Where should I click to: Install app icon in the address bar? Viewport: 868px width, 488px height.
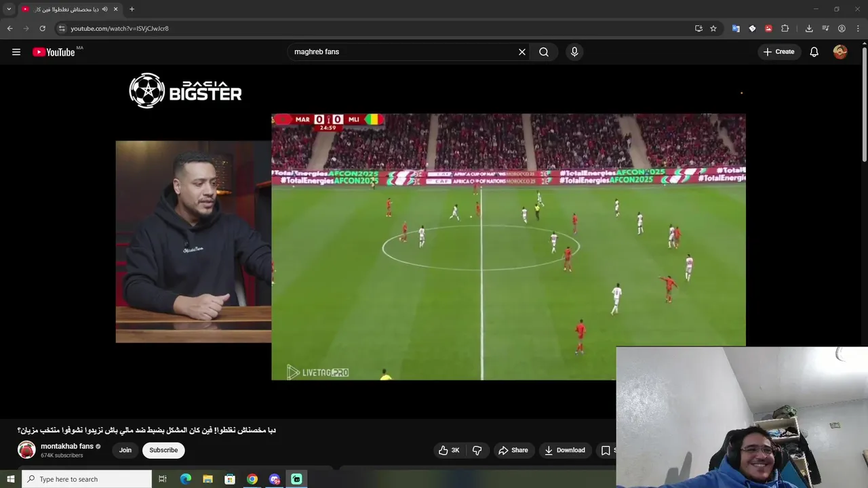click(x=698, y=28)
